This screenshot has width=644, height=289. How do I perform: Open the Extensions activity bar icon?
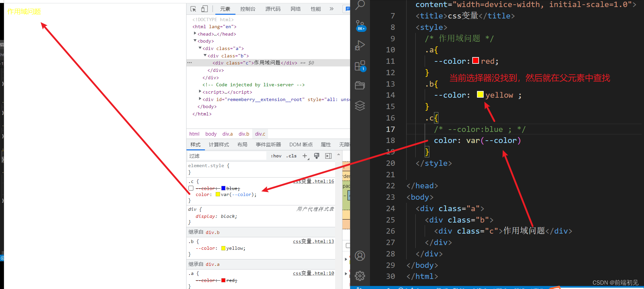[x=360, y=66]
